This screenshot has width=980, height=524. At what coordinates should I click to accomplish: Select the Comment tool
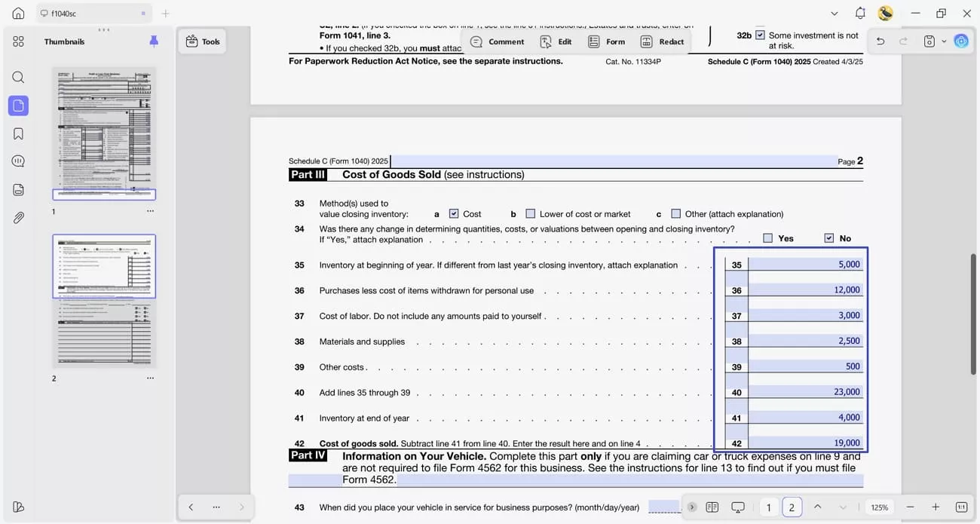point(498,41)
